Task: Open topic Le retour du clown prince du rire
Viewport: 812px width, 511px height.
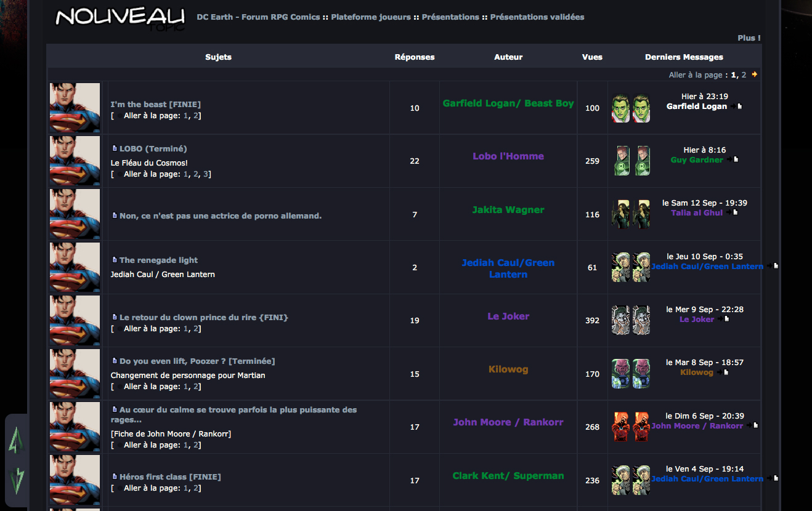Action: (x=204, y=317)
